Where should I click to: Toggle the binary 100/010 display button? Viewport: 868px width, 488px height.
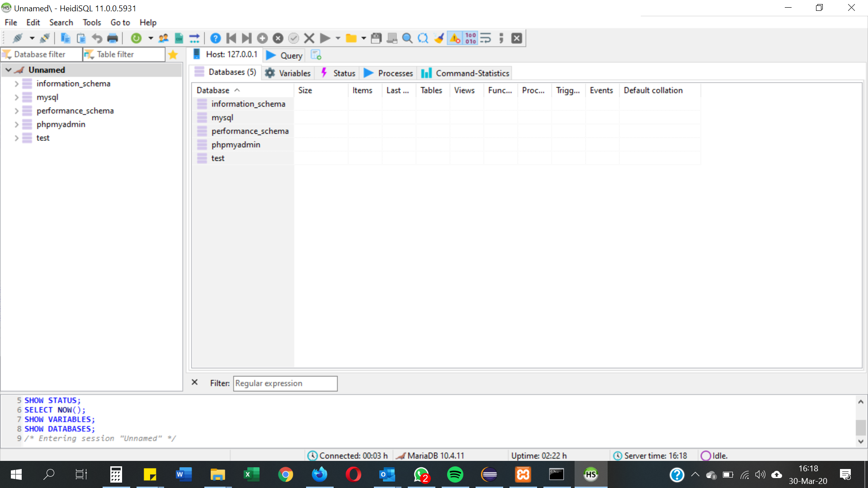tap(471, 38)
